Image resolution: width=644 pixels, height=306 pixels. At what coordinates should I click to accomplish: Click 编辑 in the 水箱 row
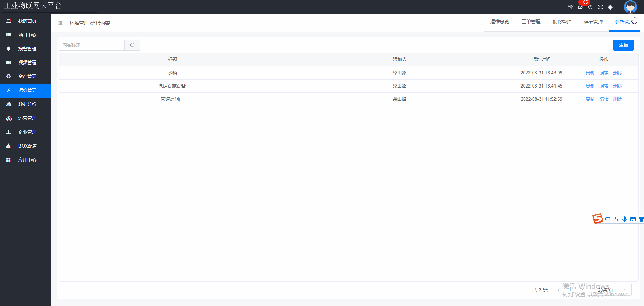click(x=604, y=73)
